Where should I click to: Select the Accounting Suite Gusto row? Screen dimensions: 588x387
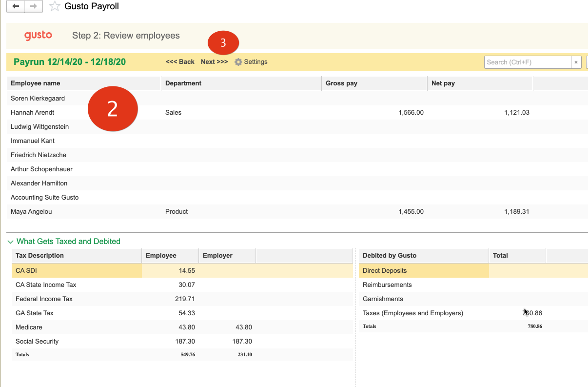point(297,197)
